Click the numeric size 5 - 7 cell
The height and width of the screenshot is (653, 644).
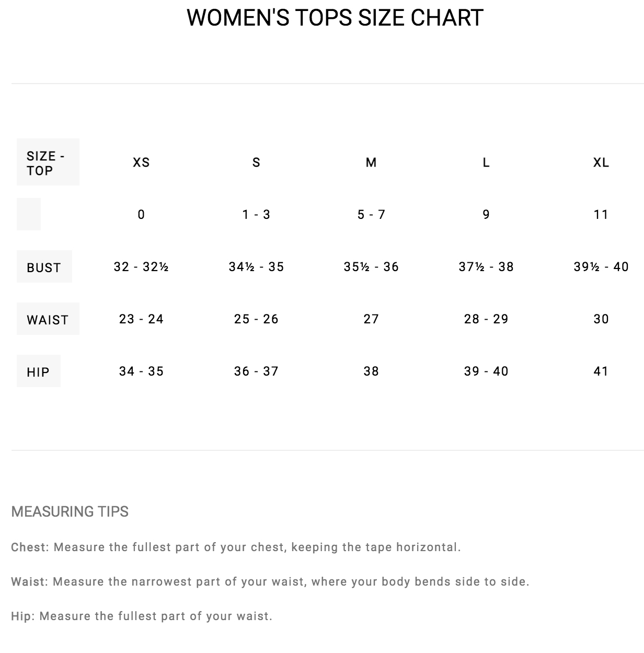coord(371,214)
